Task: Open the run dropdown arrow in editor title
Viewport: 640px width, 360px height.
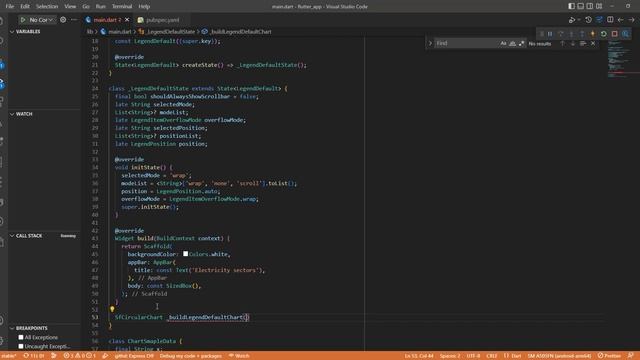Action: pos(579,20)
